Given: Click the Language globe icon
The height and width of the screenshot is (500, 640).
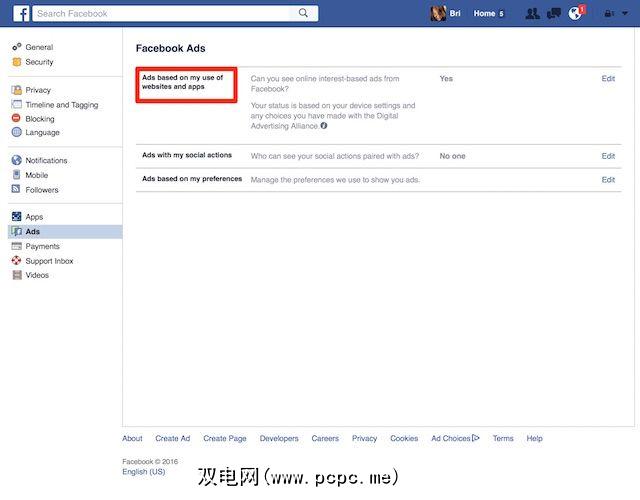Looking at the screenshot, I should click(16, 132).
